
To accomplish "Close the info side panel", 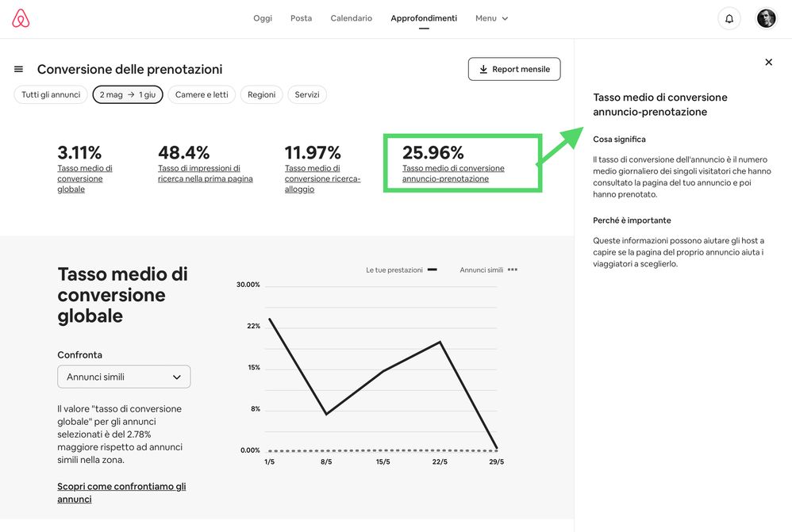I will [768, 63].
